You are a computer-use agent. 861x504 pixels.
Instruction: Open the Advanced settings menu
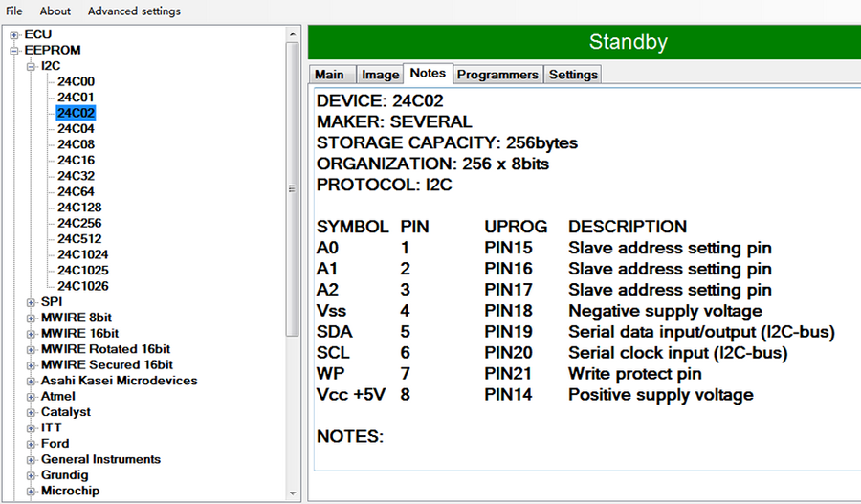coord(134,11)
